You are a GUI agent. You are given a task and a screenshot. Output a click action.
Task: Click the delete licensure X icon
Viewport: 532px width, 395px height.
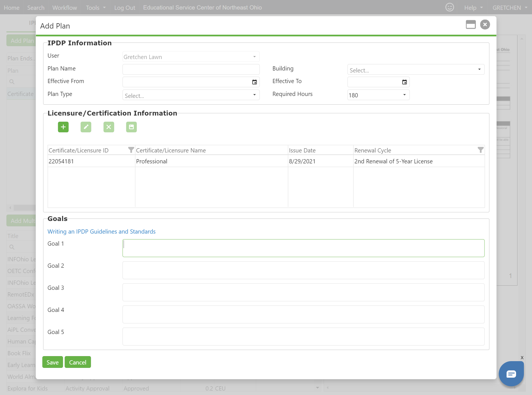tap(109, 127)
